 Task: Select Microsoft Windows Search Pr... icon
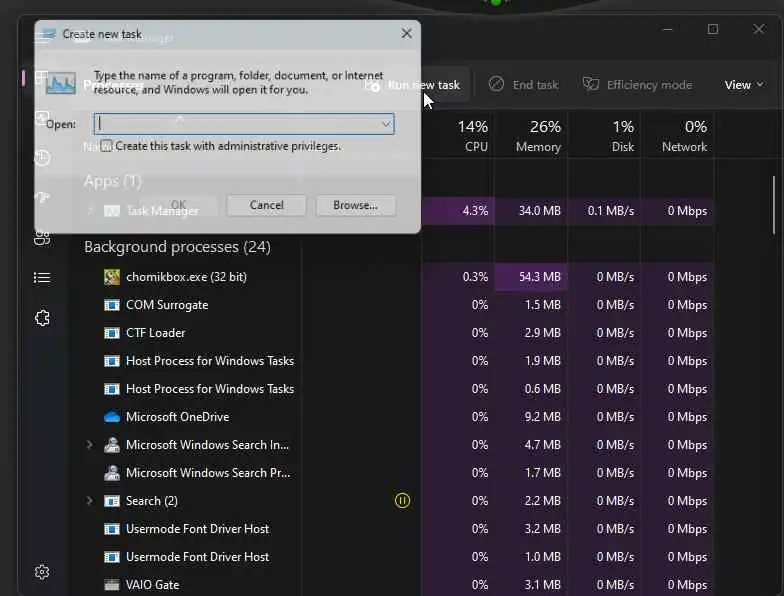click(x=112, y=473)
